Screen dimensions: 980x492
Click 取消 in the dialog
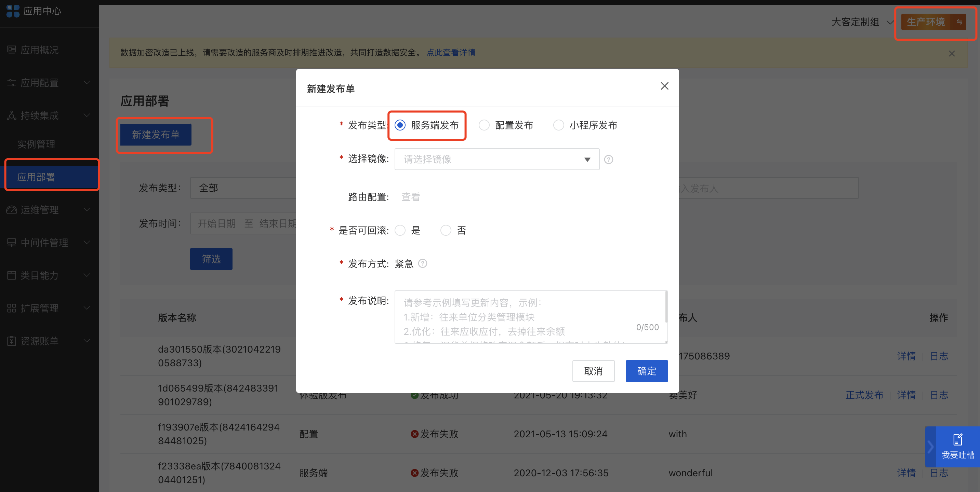pos(593,371)
